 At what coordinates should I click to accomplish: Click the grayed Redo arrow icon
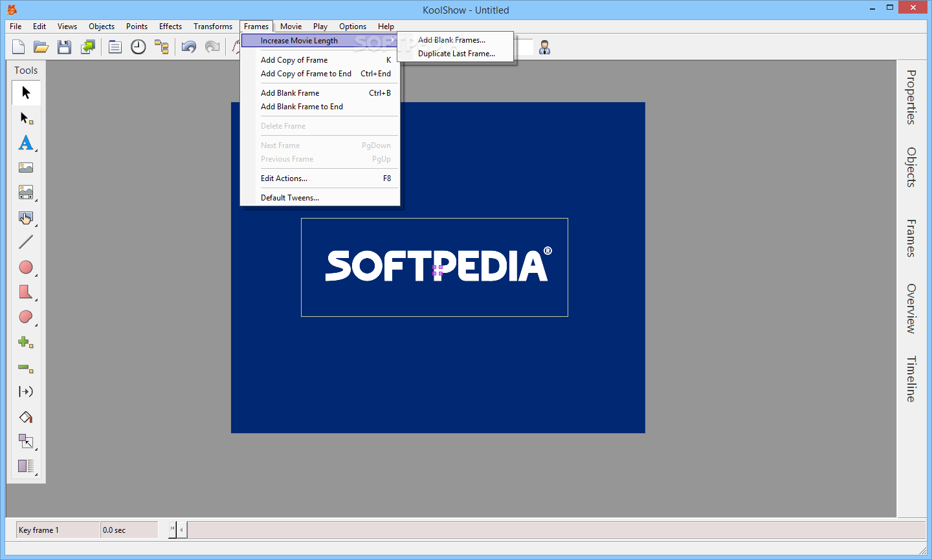pos(212,47)
